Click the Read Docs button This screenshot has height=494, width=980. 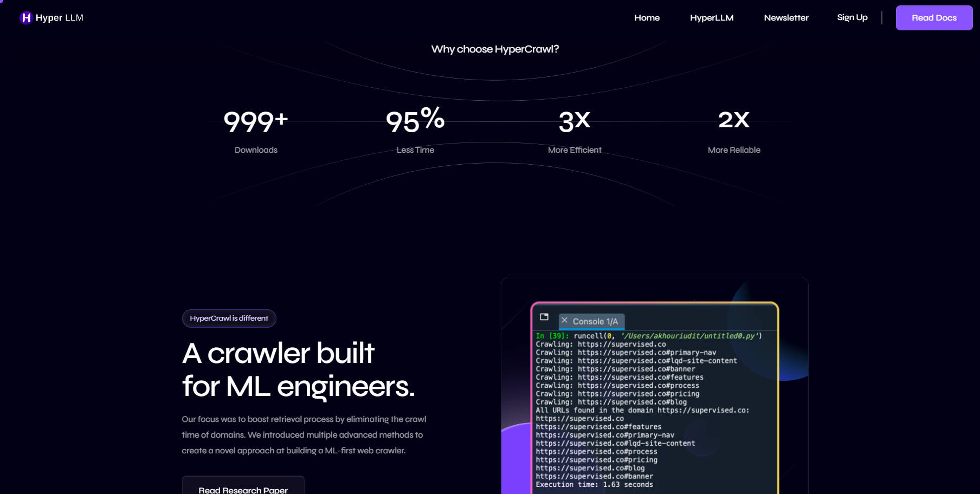(x=934, y=17)
